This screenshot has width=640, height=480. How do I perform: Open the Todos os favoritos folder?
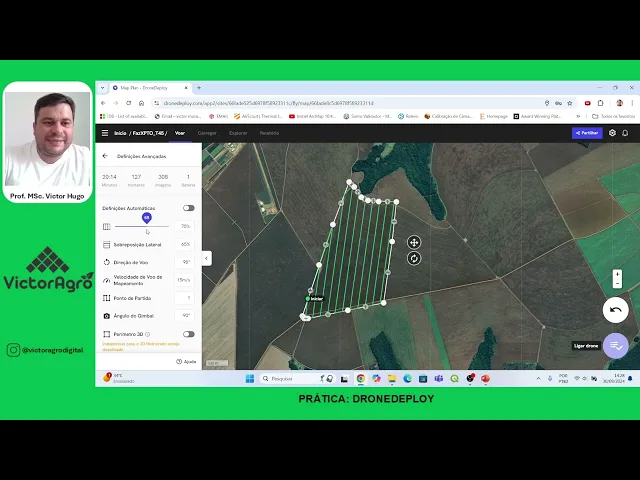pos(613,116)
